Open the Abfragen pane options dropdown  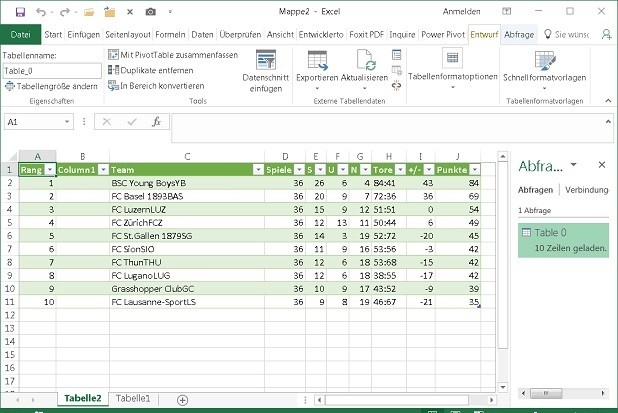(x=574, y=165)
